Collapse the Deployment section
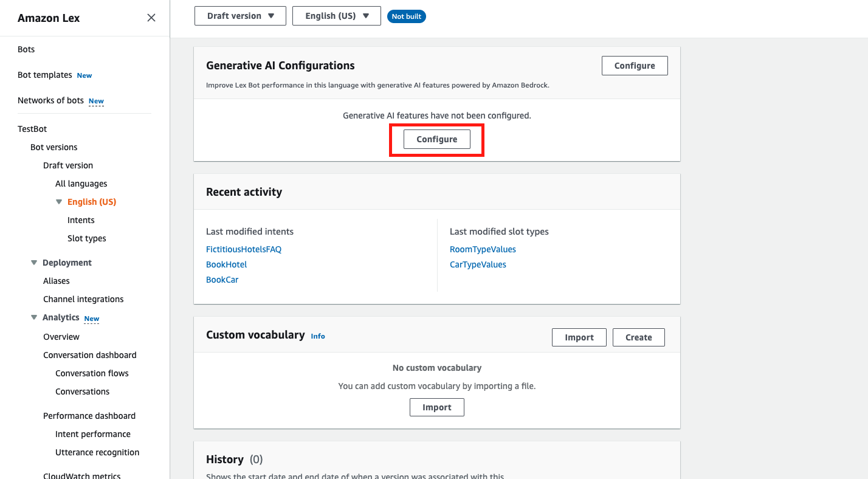 34,262
